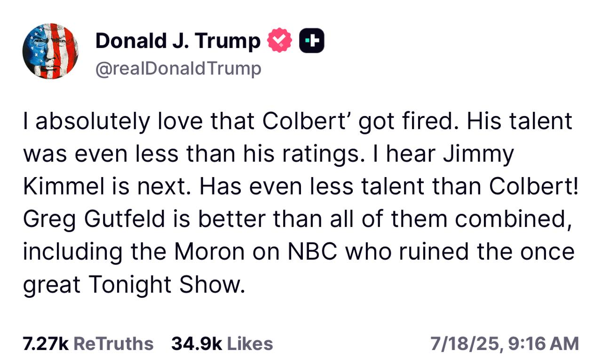Click the red verified checkmark badge
This screenshot has width=602, height=364.
click(280, 40)
